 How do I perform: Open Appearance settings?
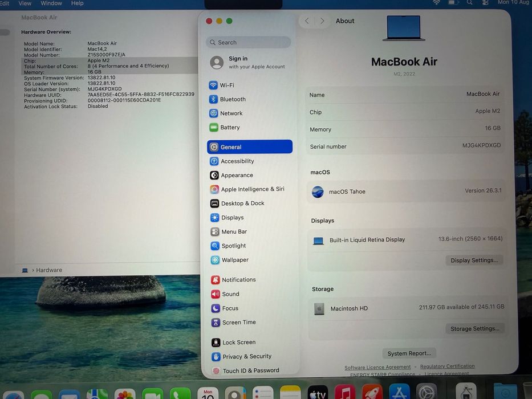(232, 176)
